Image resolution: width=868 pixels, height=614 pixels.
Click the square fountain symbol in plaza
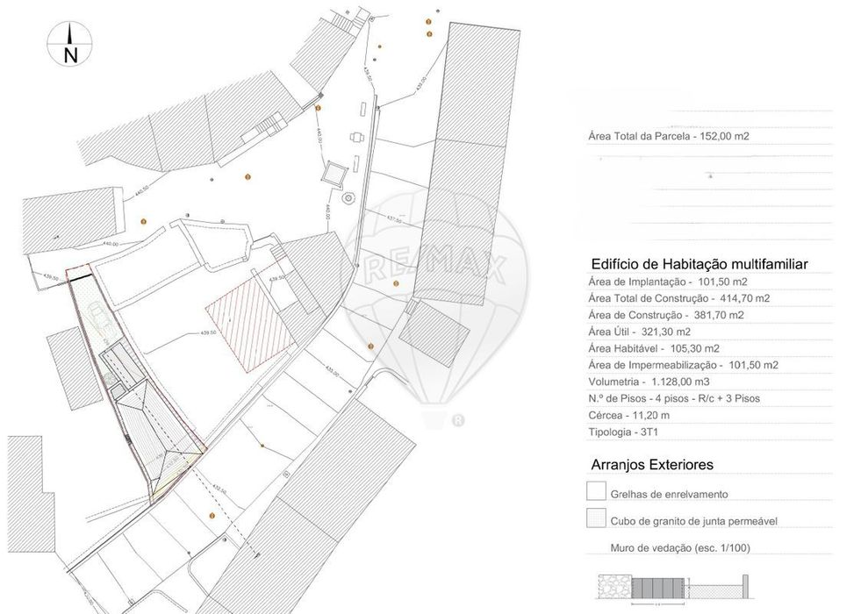pos(334,174)
